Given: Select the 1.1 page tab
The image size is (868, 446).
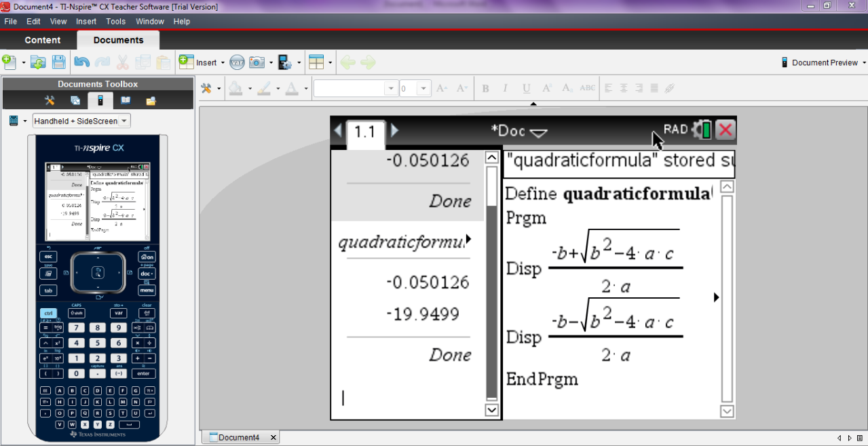Looking at the screenshot, I should [365, 132].
